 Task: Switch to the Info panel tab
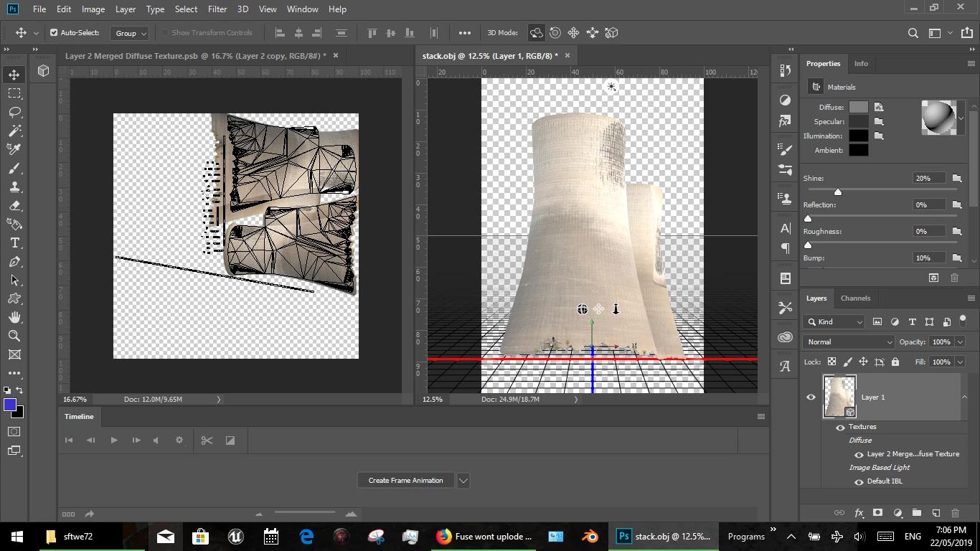point(861,64)
